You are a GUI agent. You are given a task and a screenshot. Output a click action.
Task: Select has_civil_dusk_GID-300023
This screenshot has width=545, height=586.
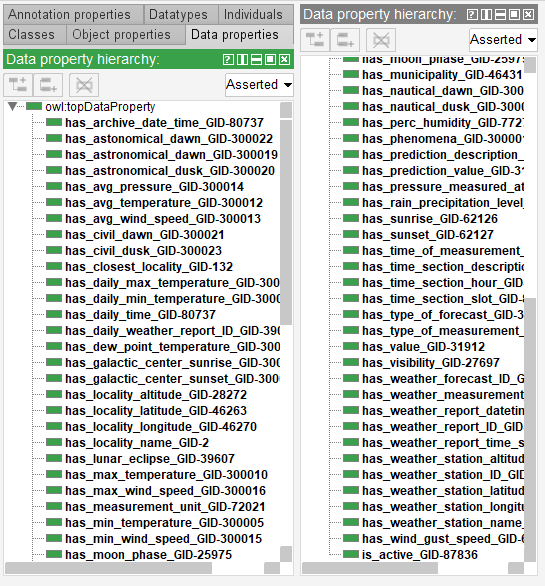point(144,250)
